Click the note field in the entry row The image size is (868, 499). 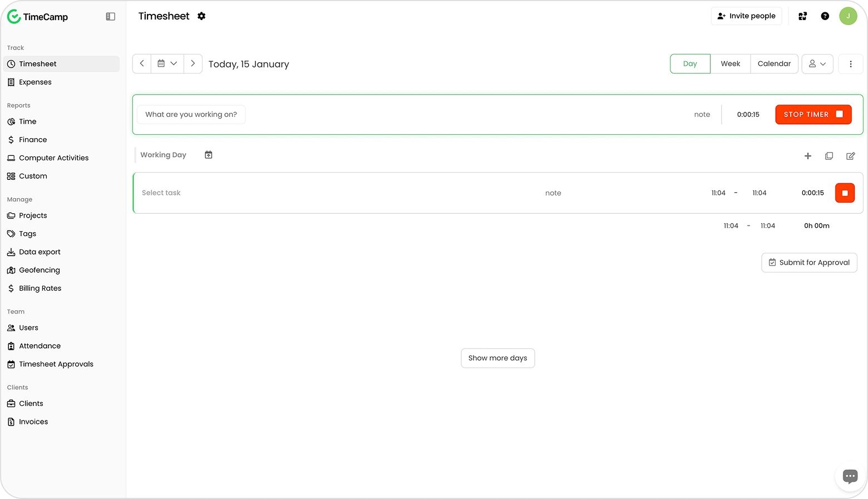(553, 193)
